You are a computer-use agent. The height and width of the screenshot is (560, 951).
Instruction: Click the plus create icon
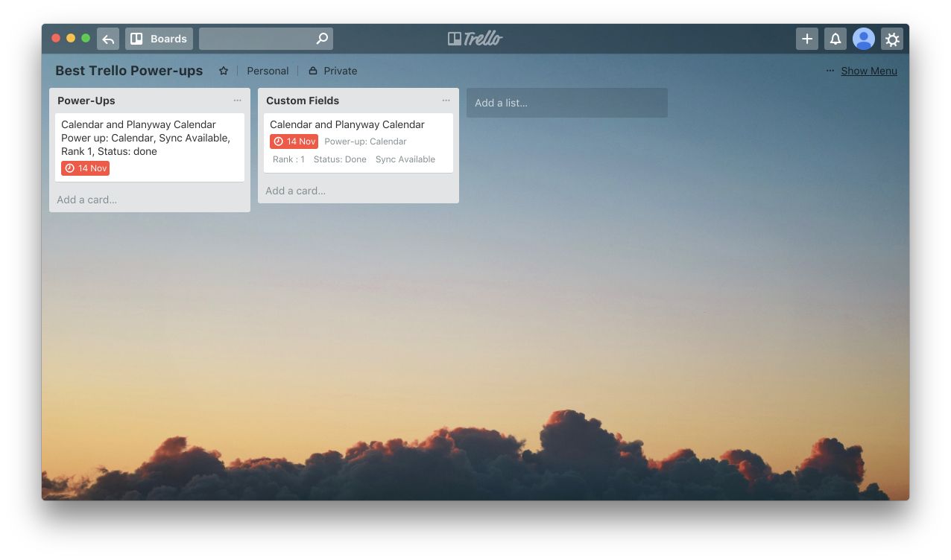[x=807, y=39]
